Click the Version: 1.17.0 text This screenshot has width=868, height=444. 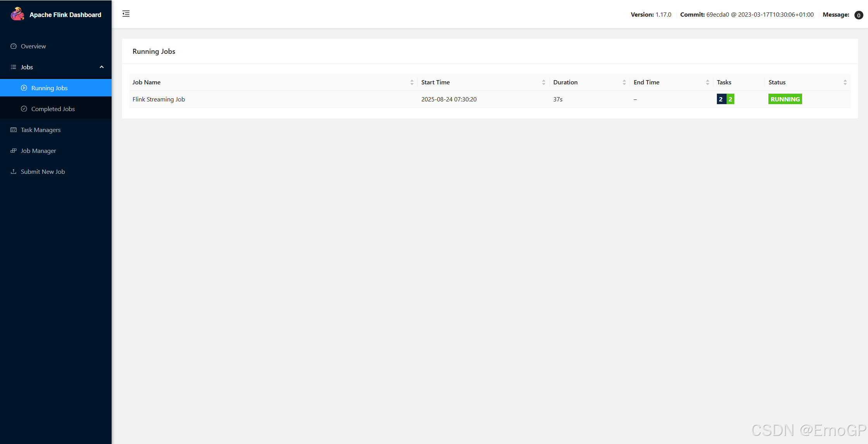pos(651,15)
